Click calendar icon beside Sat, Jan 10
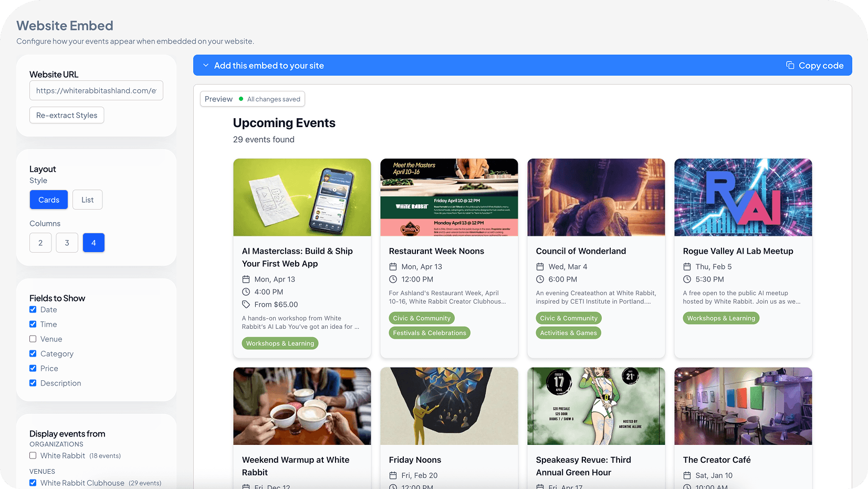This screenshot has width=868, height=489. click(687, 475)
